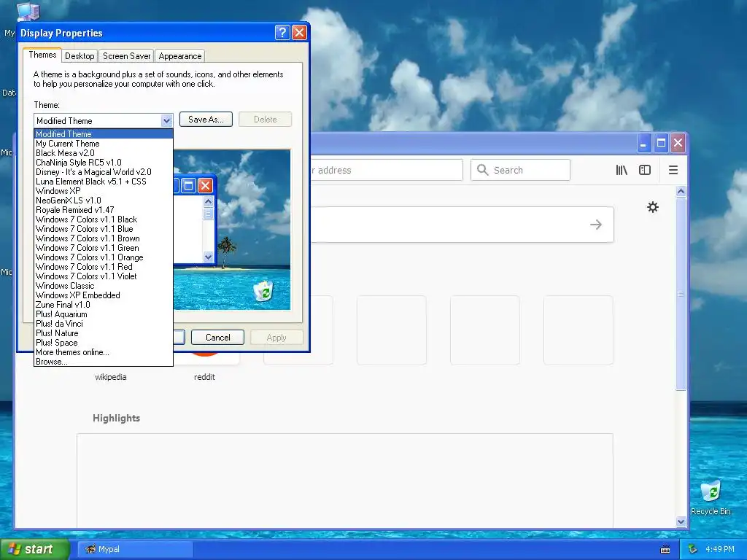
Task: Open the wikipedia top site tile
Action: [x=111, y=377]
